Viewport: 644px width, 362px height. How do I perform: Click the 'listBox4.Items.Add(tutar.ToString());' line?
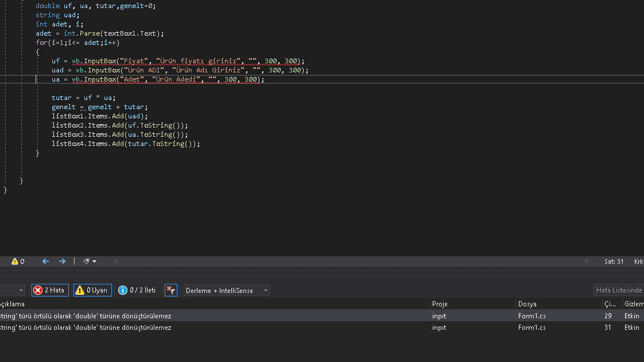126,144
